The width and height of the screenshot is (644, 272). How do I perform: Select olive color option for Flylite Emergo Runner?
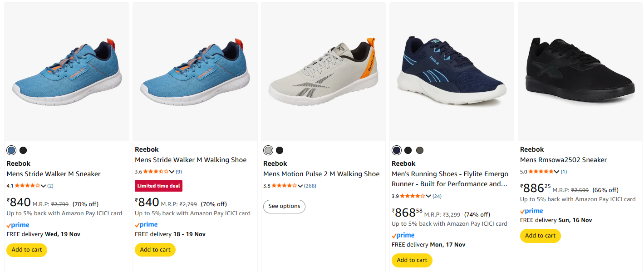click(420, 150)
